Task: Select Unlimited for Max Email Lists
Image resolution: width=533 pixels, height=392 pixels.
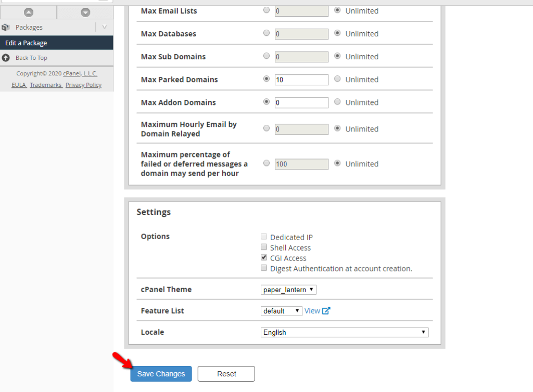Action: coord(337,10)
